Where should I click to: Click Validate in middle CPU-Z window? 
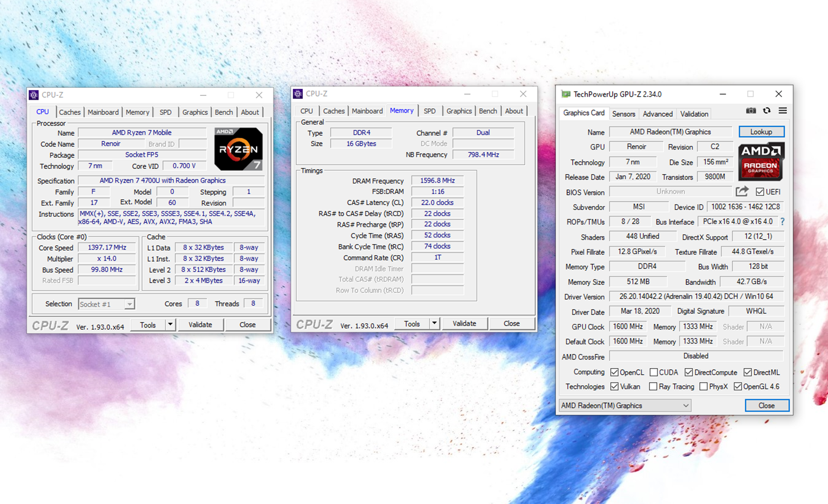[x=464, y=323]
